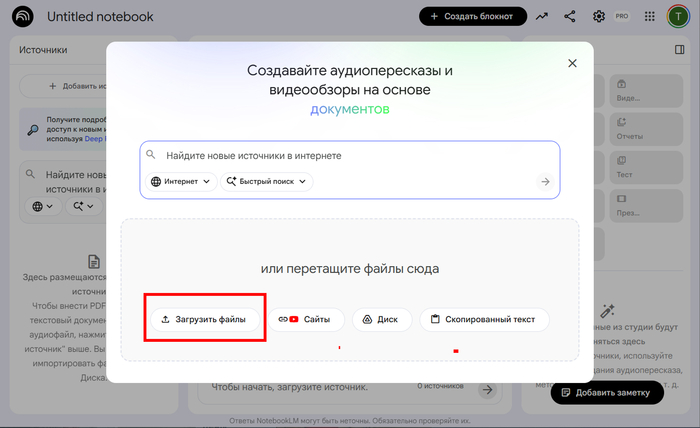This screenshot has height=428, width=700.
Task: Click the Deep Research link in sidebar
Action: [94, 139]
